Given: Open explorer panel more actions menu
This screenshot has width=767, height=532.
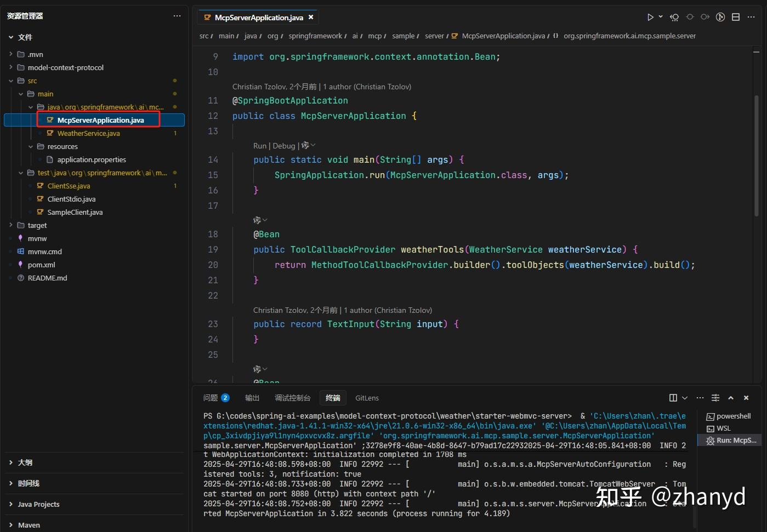Looking at the screenshot, I should (177, 16).
